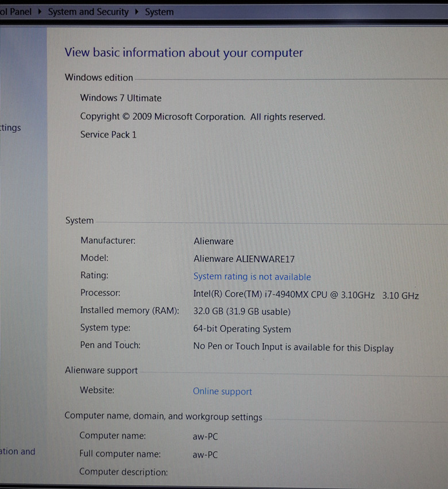
Task: Expand arrow before 'System and Security'
Action: [40, 12]
